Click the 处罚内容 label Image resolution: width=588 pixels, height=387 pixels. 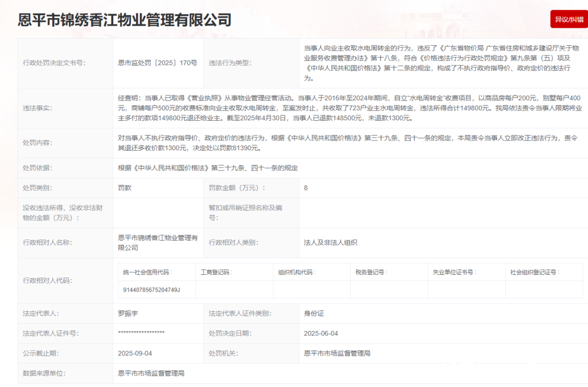(38, 143)
